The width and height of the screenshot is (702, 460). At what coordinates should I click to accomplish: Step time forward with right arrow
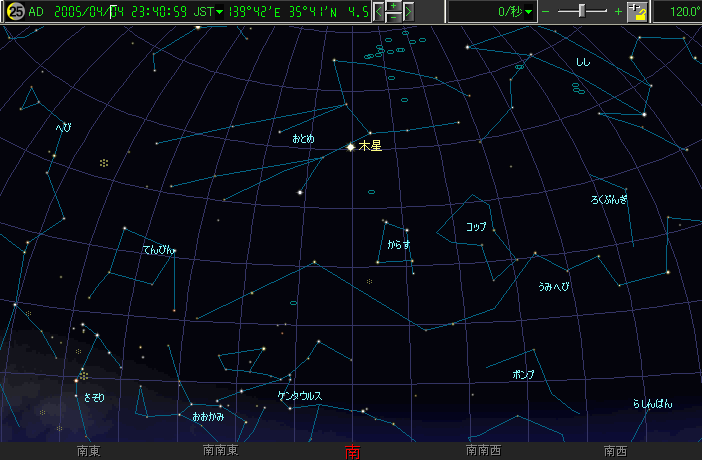pyautogui.click(x=408, y=12)
